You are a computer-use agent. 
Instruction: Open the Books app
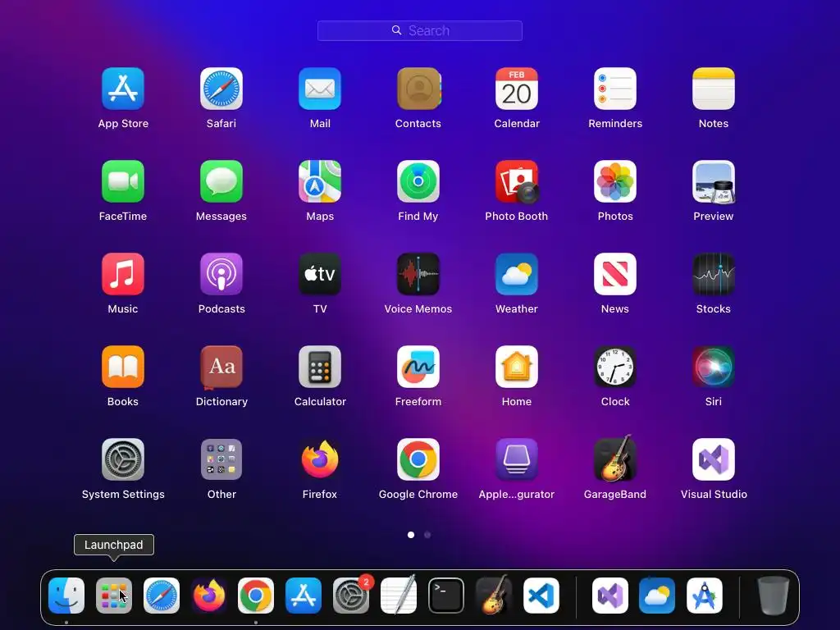coord(123,367)
